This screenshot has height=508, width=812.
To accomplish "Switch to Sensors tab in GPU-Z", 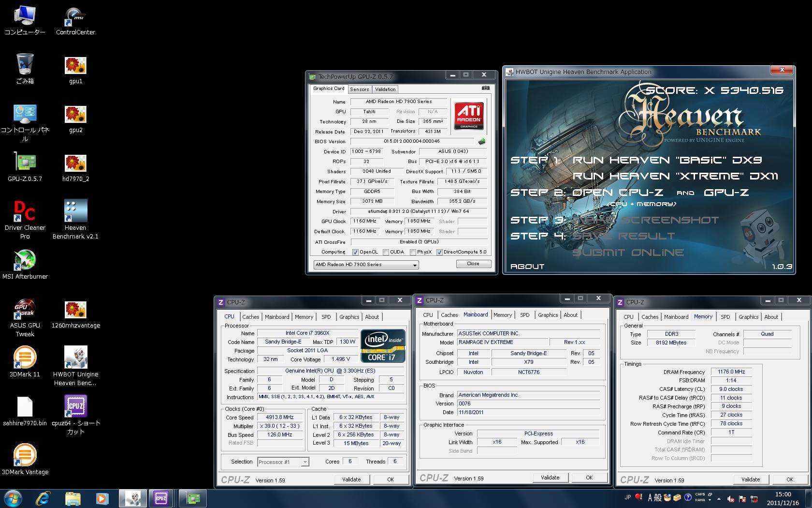I will click(359, 90).
